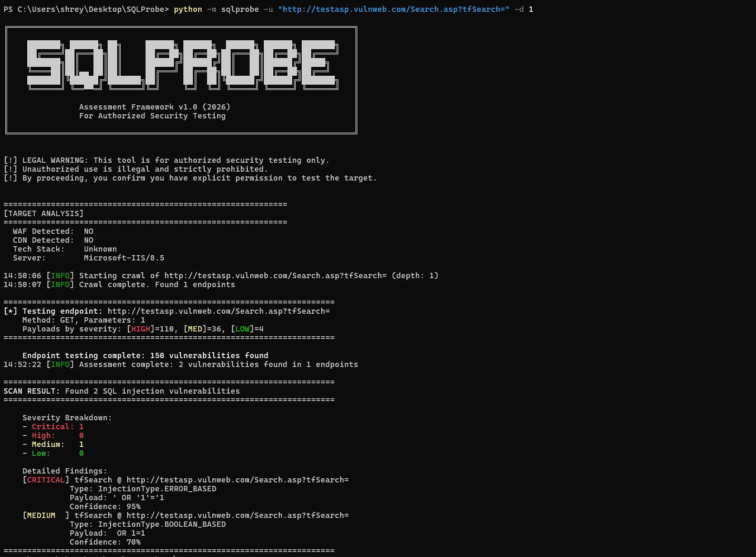Click 'Confidence: 70%'
Viewport: 756px width, 557px height.
point(105,542)
